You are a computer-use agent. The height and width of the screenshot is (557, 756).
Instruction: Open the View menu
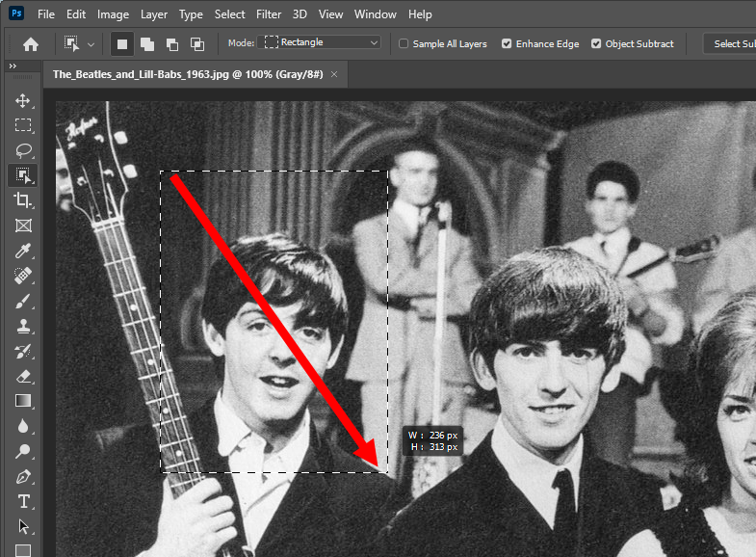click(x=330, y=14)
